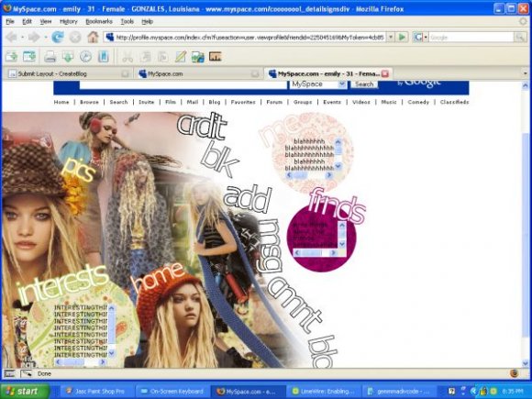The image size is (532, 399).
Task: Click the New Tab toolbar icon
Action: (11, 56)
